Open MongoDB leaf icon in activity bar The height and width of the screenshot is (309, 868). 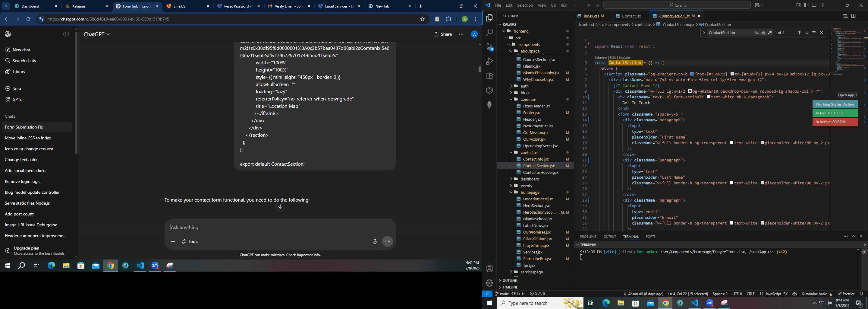(489, 105)
